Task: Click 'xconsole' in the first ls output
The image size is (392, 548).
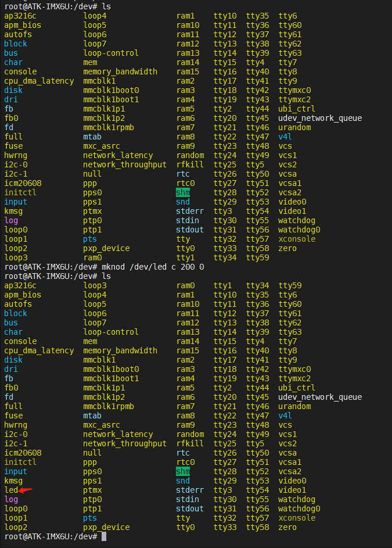Action: pos(297,239)
